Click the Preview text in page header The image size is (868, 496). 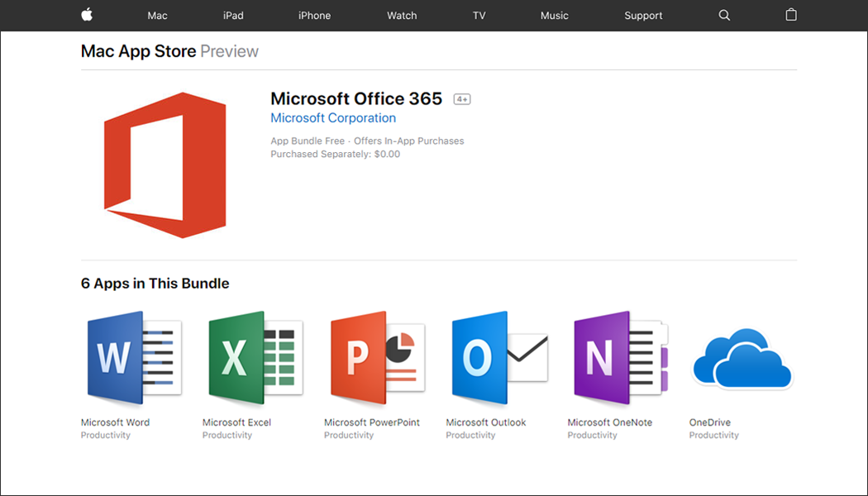coord(229,51)
